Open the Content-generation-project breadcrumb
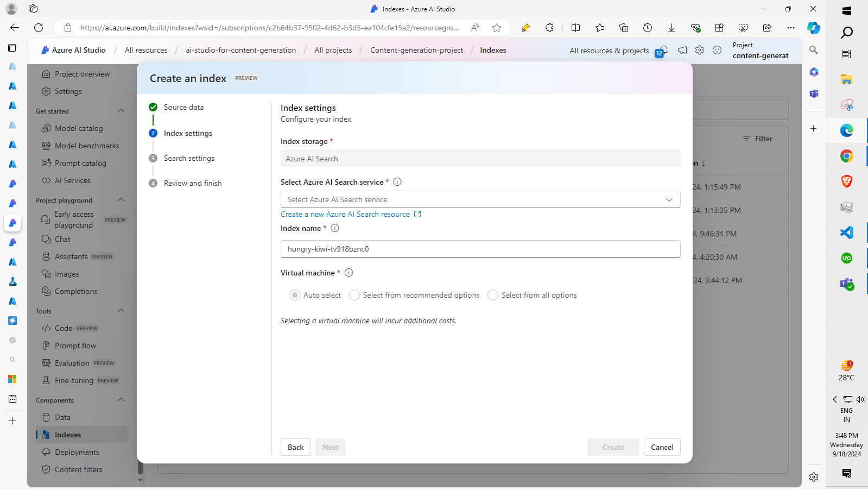Screen dimensions: 868x489 click(x=417, y=50)
